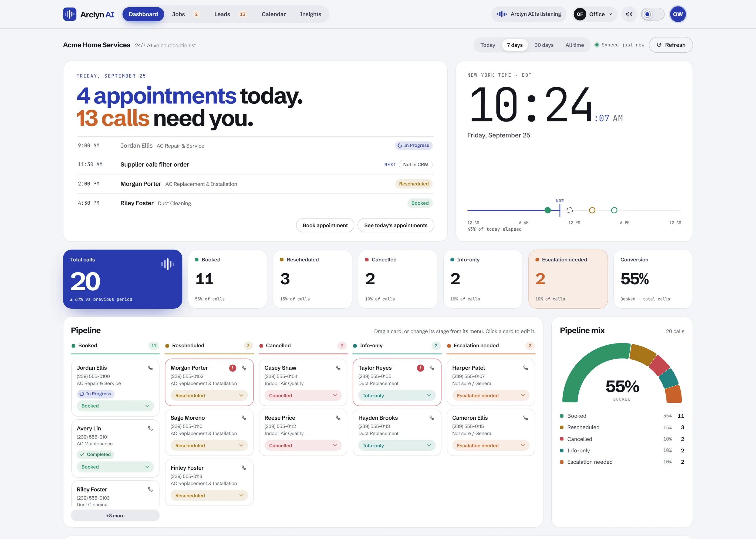This screenshot has width=756, height=539.
Task: Call Hayden Brooks via phone icon
Action: click(432, 418)
